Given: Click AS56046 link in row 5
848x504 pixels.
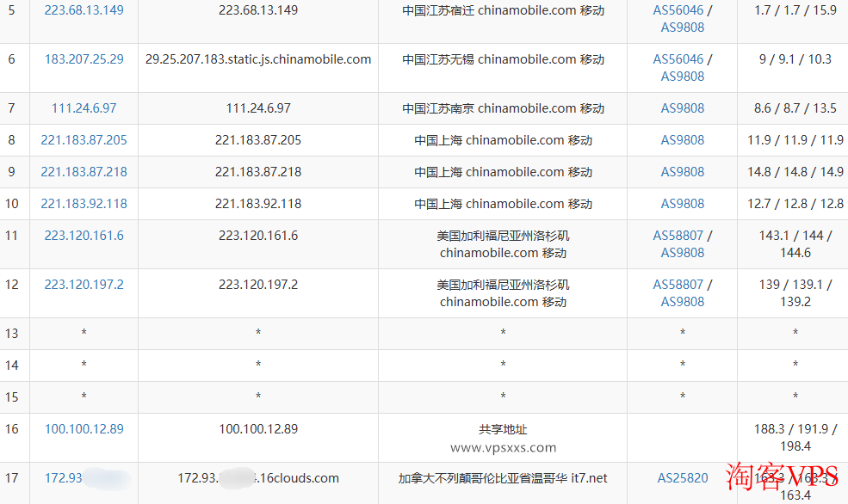Looking at the screenshot, I should coord(678,10).
